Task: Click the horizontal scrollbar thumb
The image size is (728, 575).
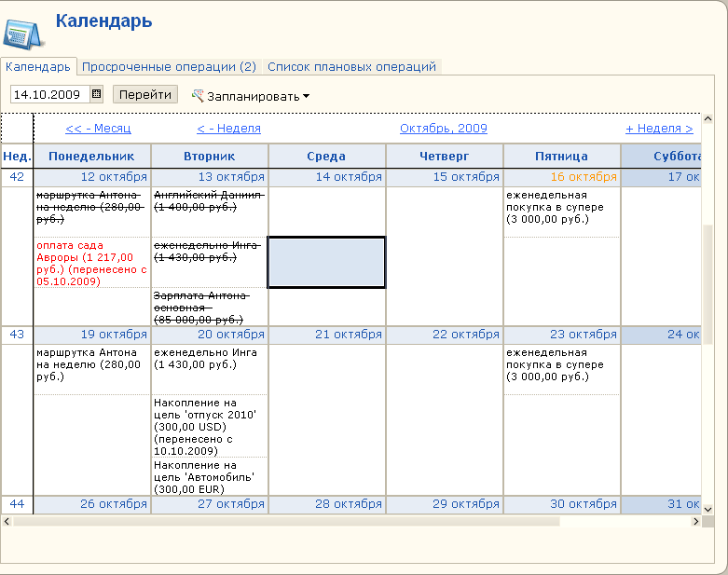Action: 286,522
